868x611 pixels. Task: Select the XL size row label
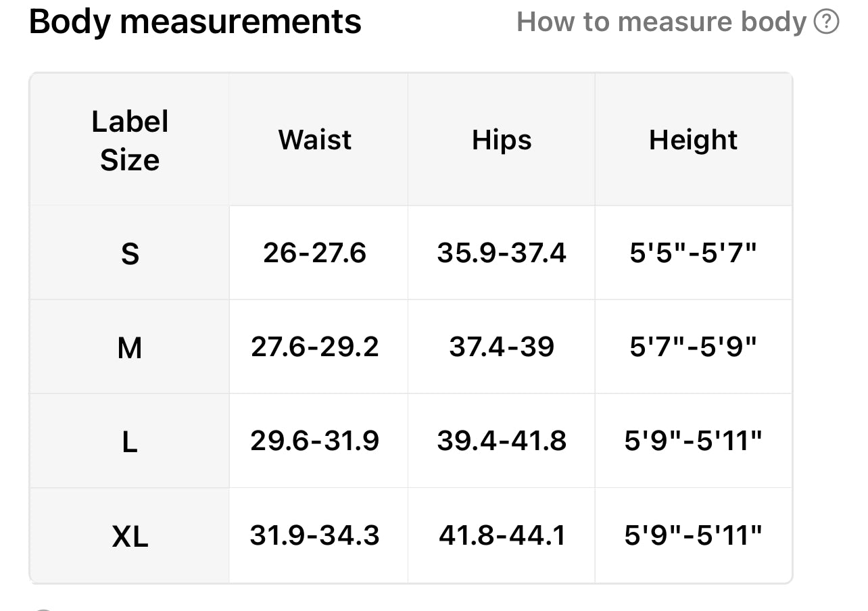[x=130, y=537]
